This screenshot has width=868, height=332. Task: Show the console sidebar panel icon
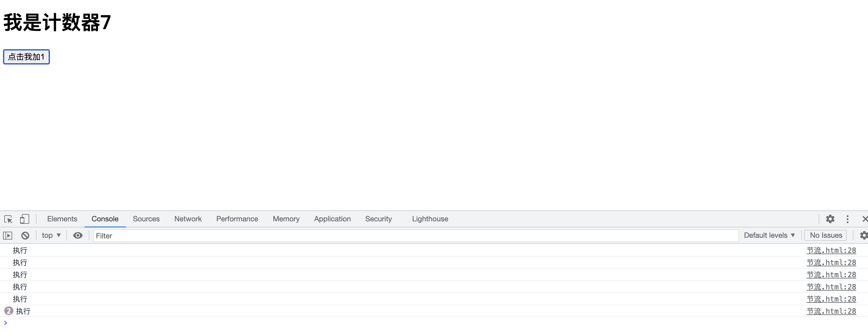pyautogui.click(x=7, y=235)
